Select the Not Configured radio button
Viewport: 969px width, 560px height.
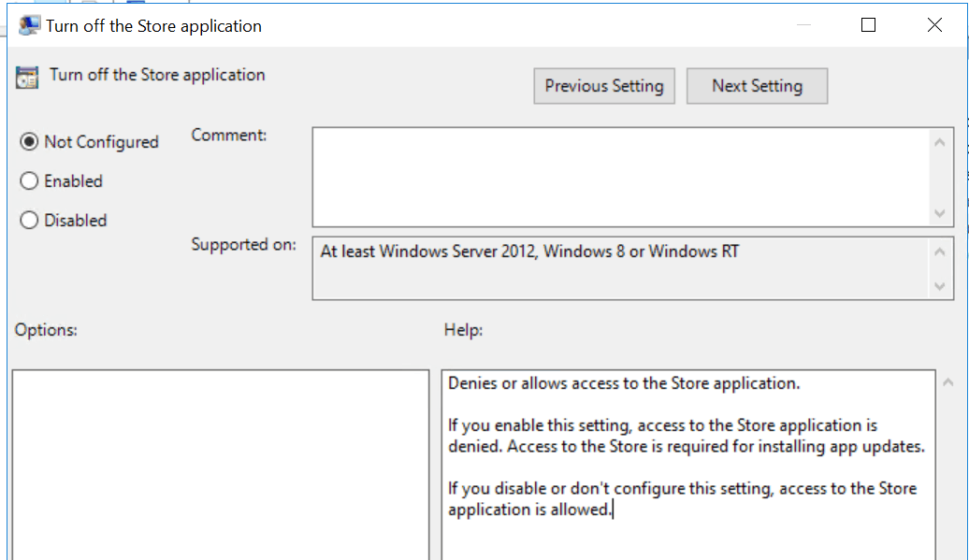click(29, 142)
